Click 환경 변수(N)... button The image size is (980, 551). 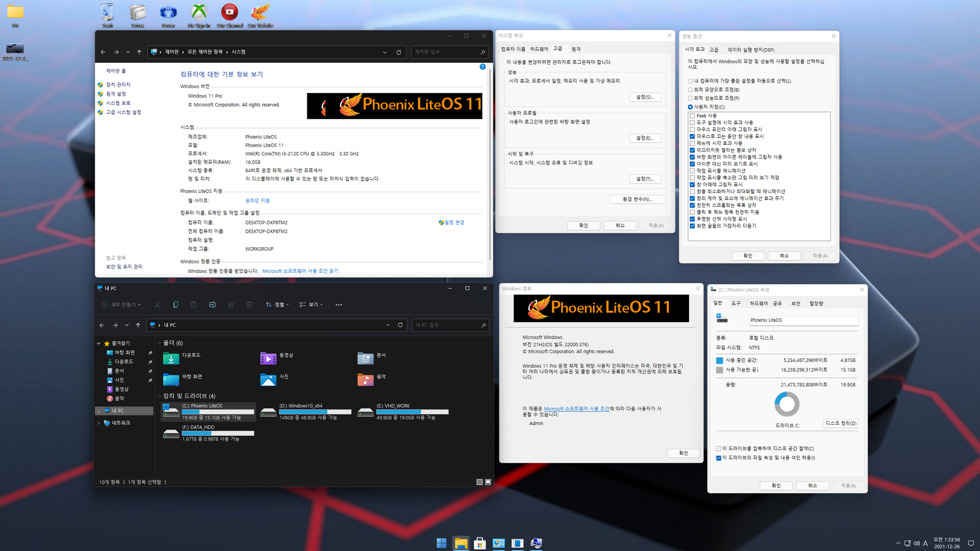click(x=638, y=200)
